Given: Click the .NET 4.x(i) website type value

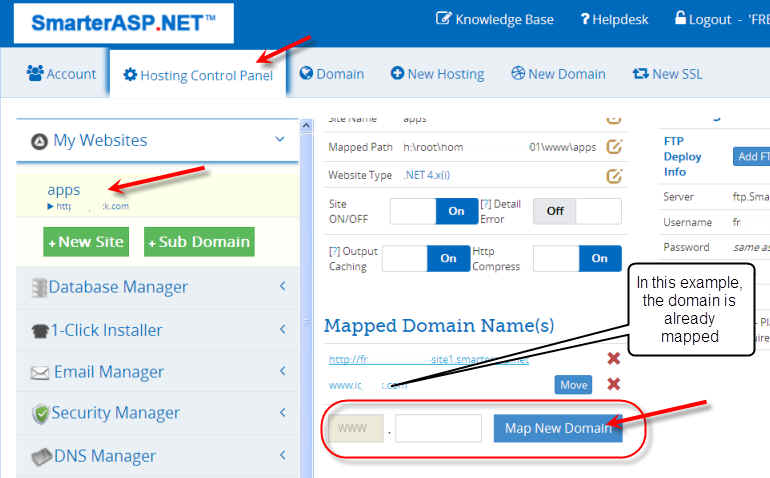Looking at the screenshot, I should point(426,175).
